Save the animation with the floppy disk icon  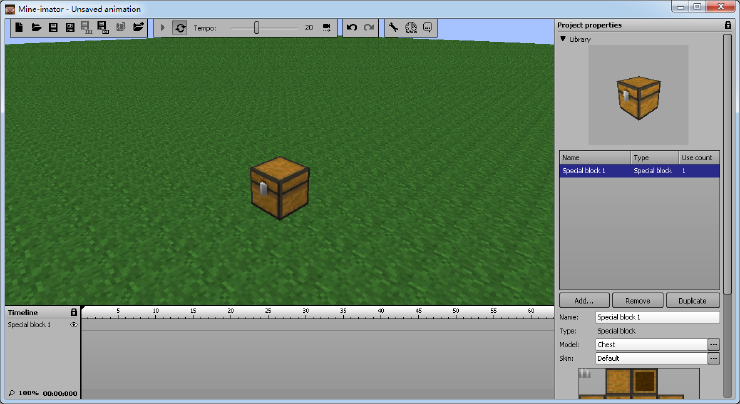tap(53, 27)
